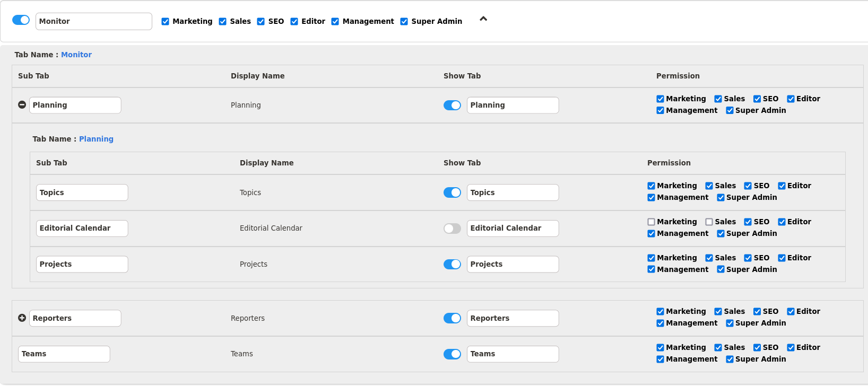Click the Projects show tab name field

click(x=513, y=265)
